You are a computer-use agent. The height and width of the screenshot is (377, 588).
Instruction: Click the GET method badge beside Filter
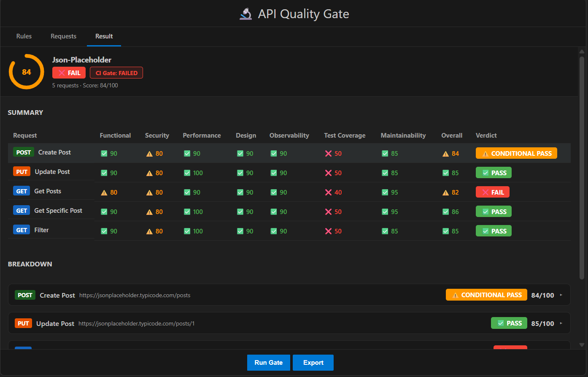(x=22, y=230)
